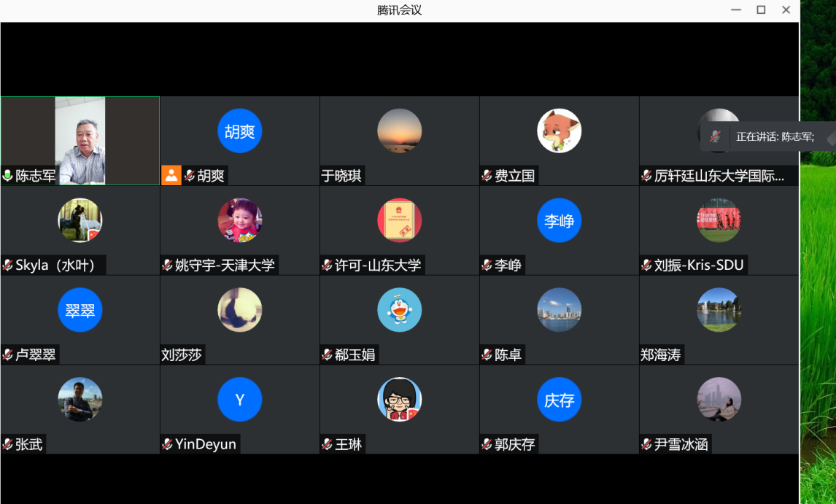Click the muted mic icon beside 刘振-Kris-SDU
This screenshot has width=836, height=504.
tap(646, 265)
